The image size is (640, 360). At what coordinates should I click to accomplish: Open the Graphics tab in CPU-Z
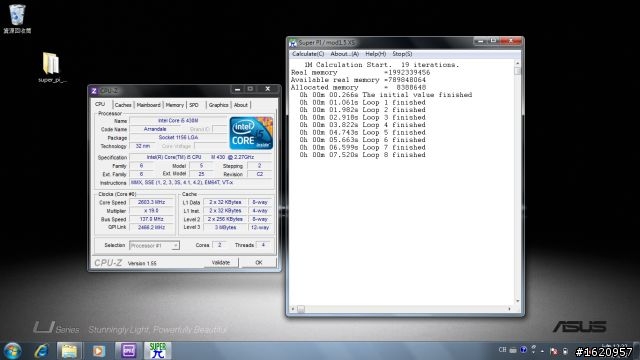tap(218, 105)
